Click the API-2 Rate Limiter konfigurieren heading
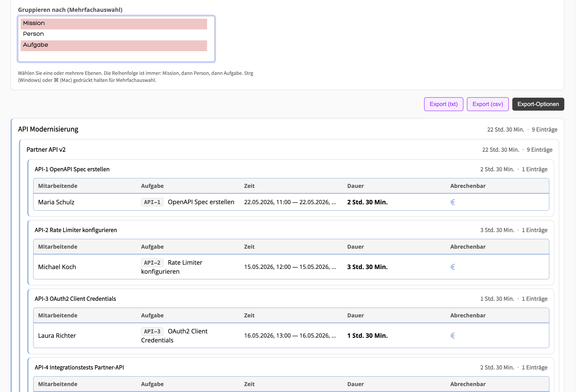The width and height of the screenshot is (588, 392). tap(76, 230)
